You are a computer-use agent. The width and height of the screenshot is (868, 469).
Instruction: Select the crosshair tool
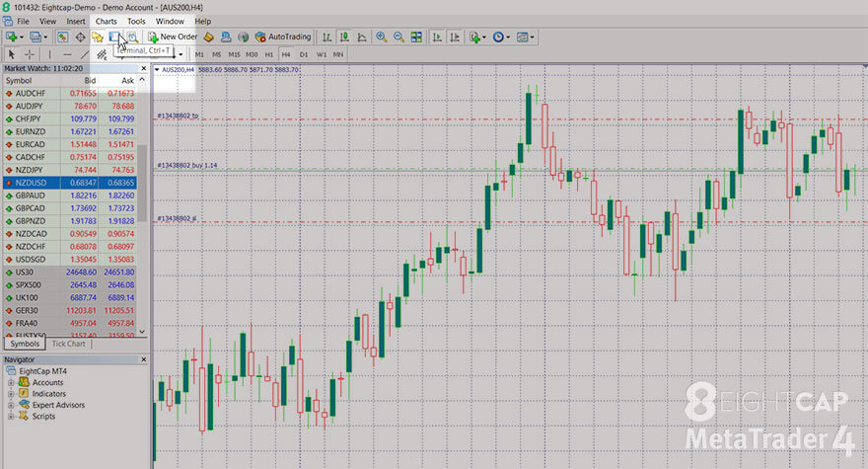point(30,54)
